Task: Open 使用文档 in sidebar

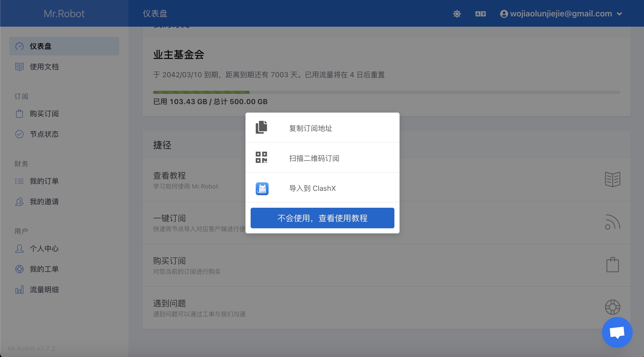Action: pos(44,67)
